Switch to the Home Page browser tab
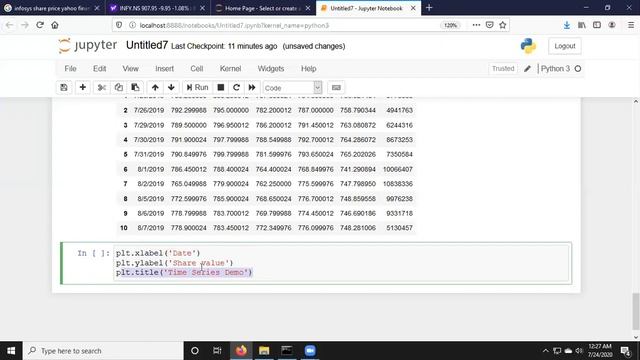The image size is (640, 360). [263, 8]
